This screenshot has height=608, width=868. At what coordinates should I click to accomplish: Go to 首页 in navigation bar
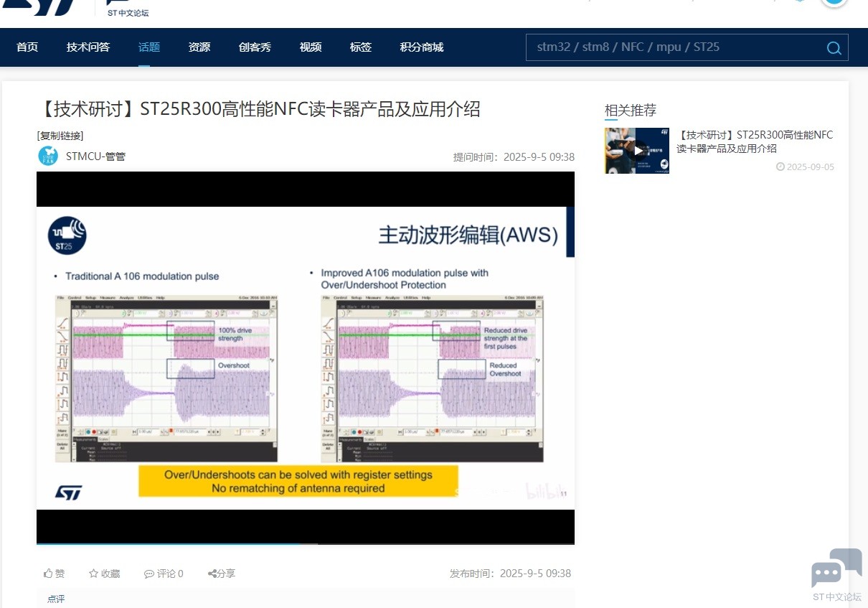(x=27, y=47)
